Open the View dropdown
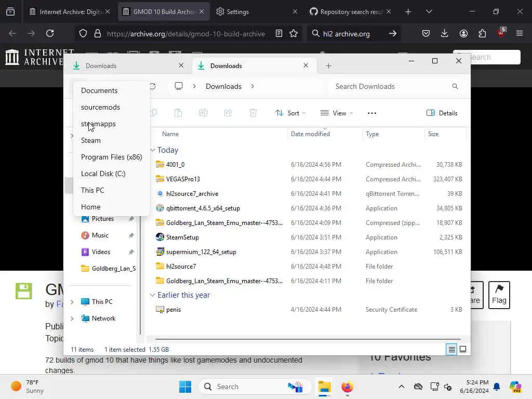This screenshot has width=532, height=399. pos(337,113)
